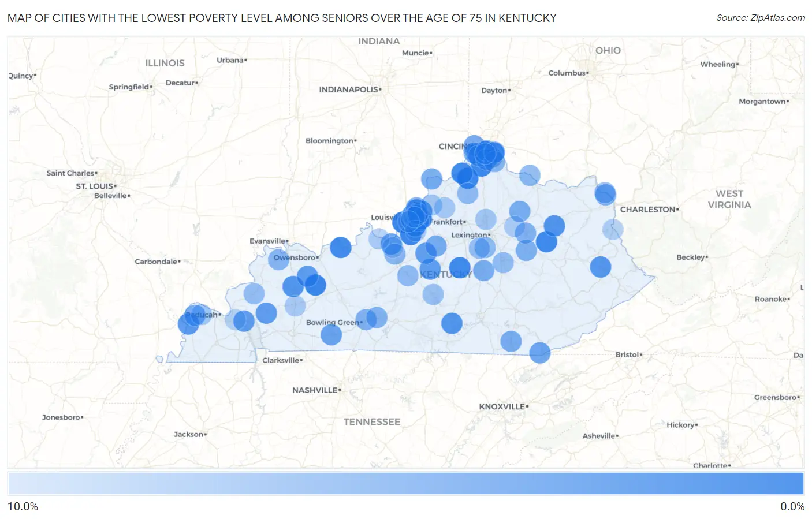Click the Dayton city label

click(x=495, y=91)
